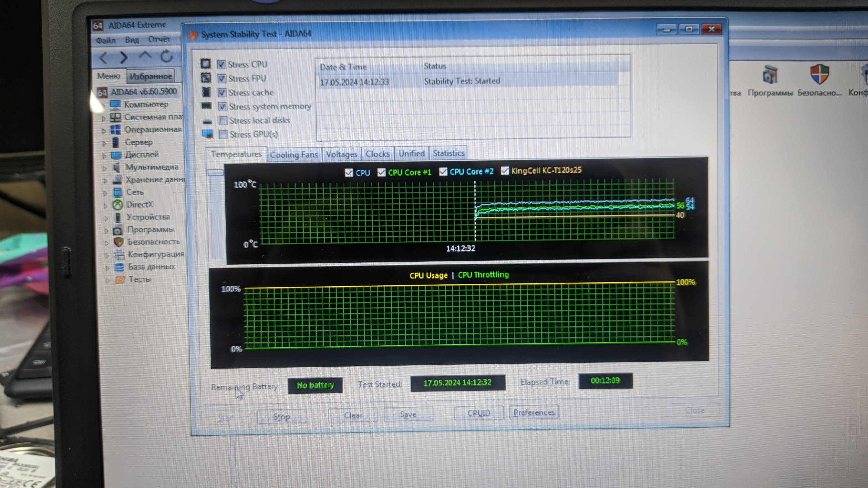Viewport: 868px width, 488px height.
Task: Click the Save button
Action: coord(408,414)
